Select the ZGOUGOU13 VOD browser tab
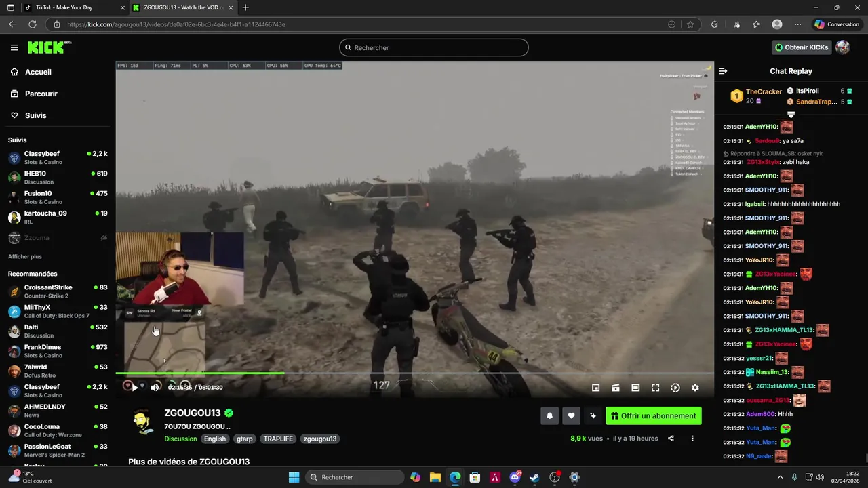 click(182, 7)
